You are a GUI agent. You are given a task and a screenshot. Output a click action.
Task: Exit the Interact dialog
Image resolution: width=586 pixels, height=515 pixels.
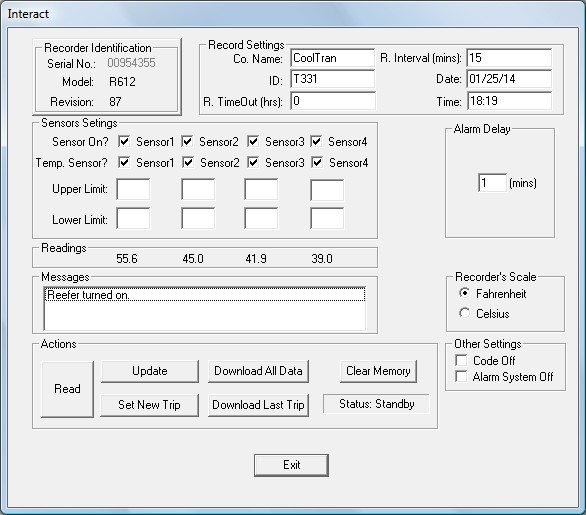(292, 465)
